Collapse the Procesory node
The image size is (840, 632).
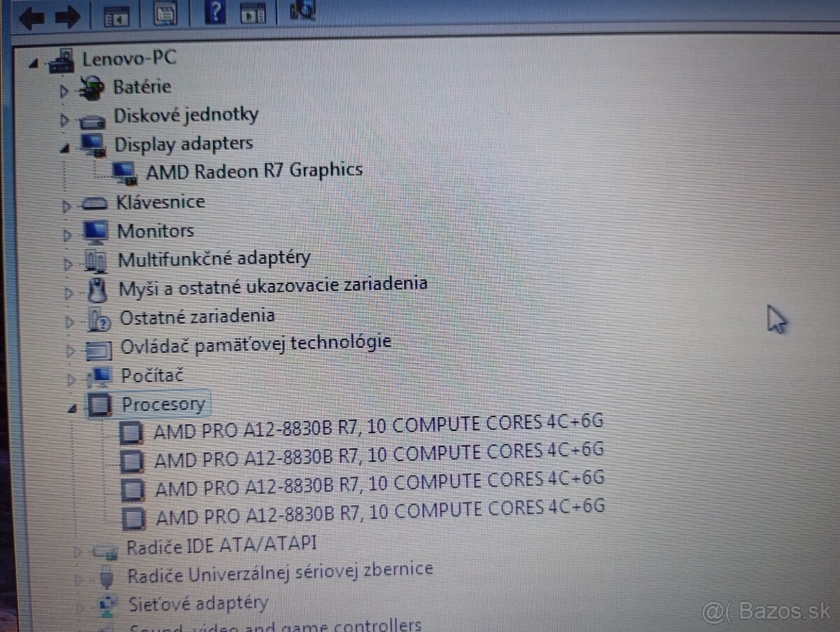tap(73, 409)
